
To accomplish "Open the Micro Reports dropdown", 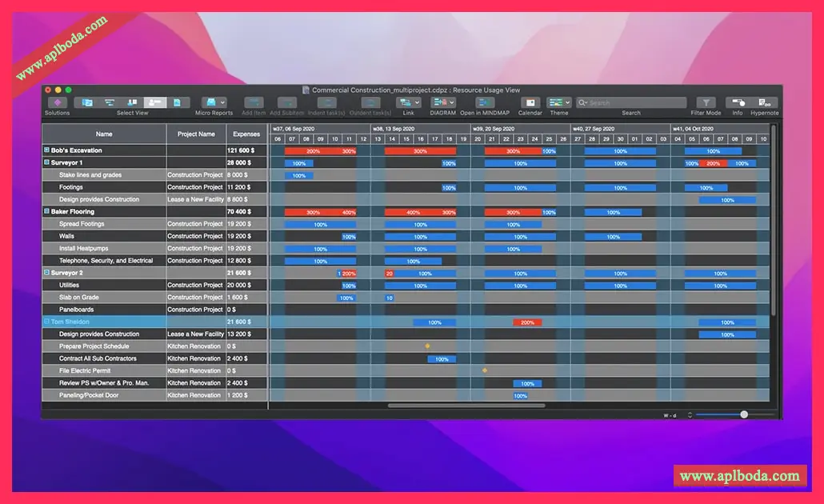I will point(214,102).
